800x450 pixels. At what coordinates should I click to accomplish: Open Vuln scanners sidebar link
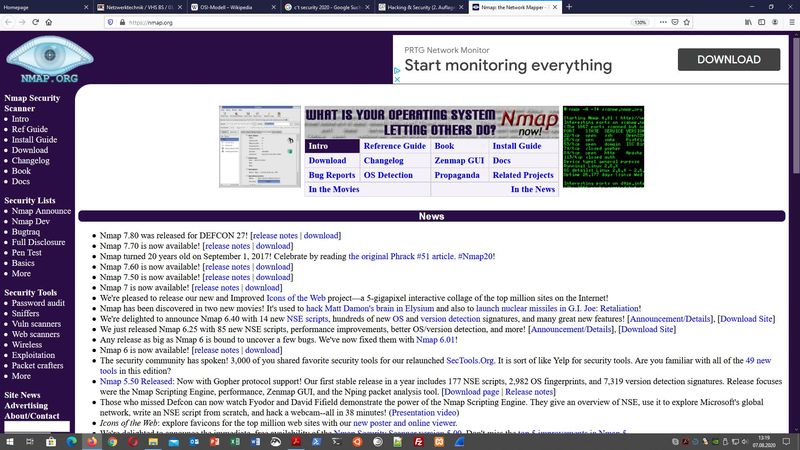36,323
